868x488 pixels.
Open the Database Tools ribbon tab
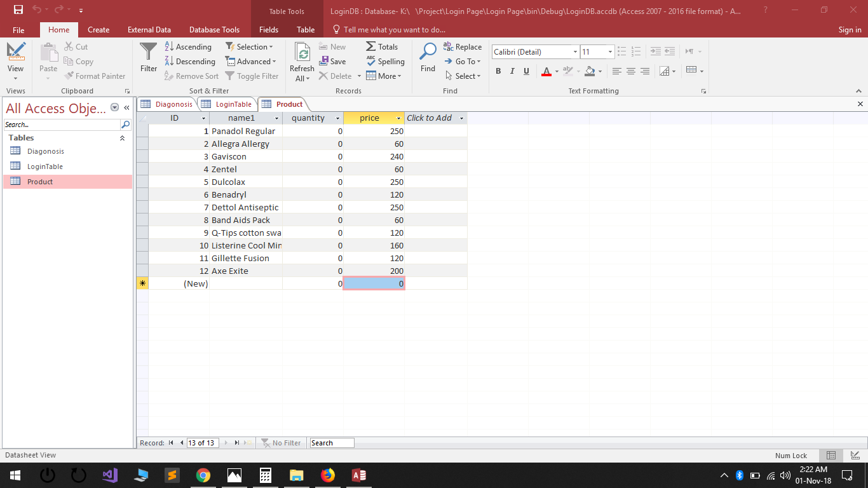coord(215,30)
